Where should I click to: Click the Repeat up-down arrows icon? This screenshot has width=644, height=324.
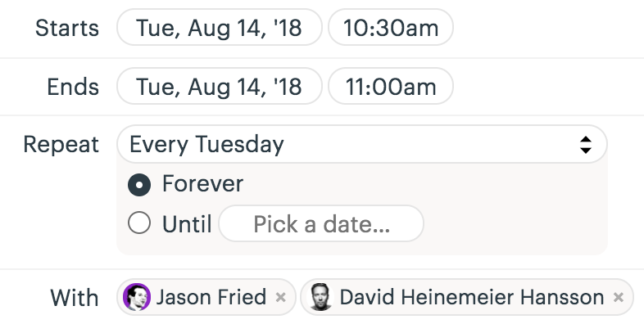(586, 145)
